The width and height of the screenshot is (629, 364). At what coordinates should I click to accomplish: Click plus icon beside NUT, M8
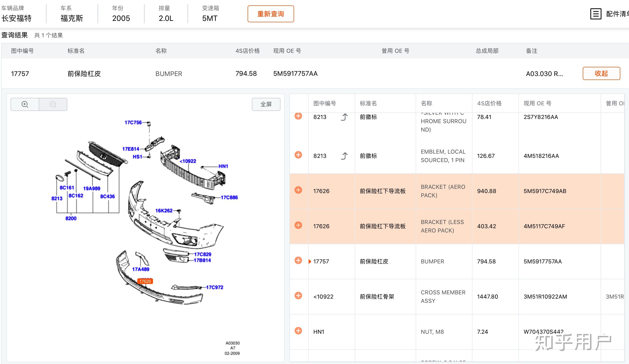pos(298,331)
